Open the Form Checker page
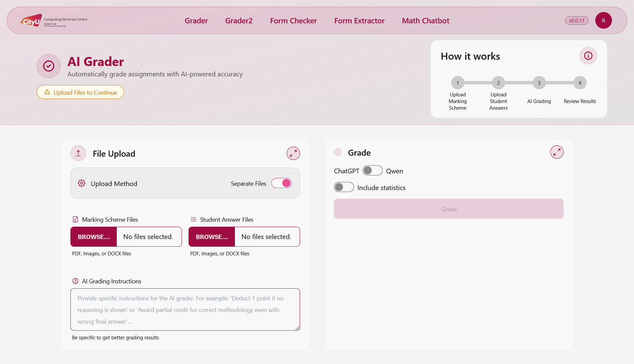 [293, 20]
